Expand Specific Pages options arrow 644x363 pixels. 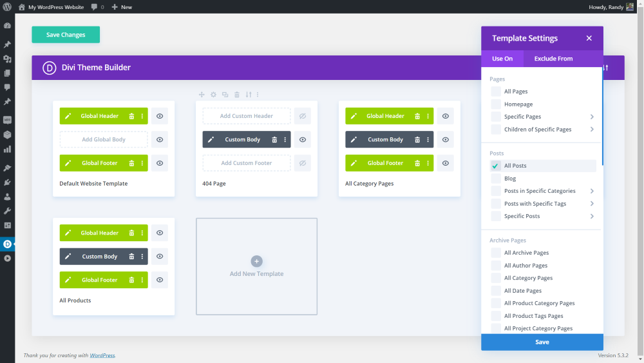(592, 117)
